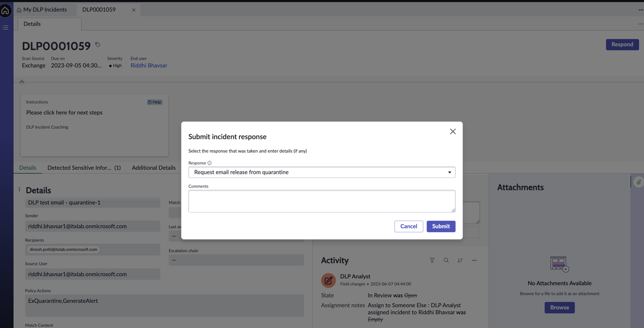Open the ellipsis menu beside the top tabs
The image size is (644, 328).
[640, 10]
